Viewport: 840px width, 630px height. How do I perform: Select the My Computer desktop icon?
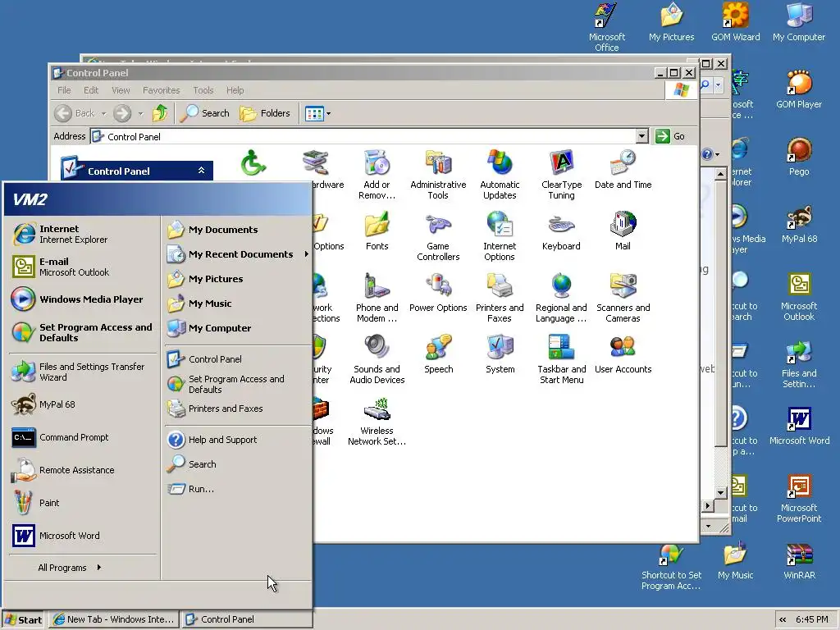tap(799, 22)
